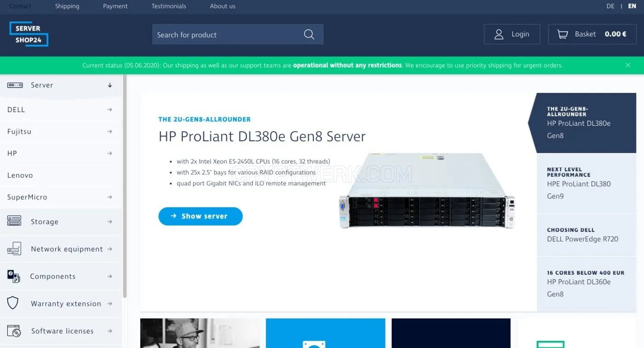Click the Network equipment icon
644x348 pixels.
(14, 249)
